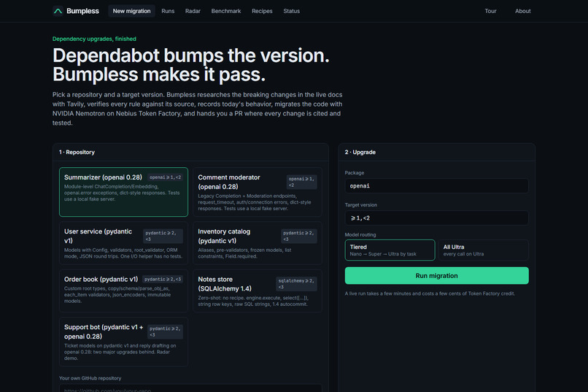This screenshot has width=588, height=392.
Task: Select All Ultra model routing
Action: pyautogui.click(x=484, y=250)
